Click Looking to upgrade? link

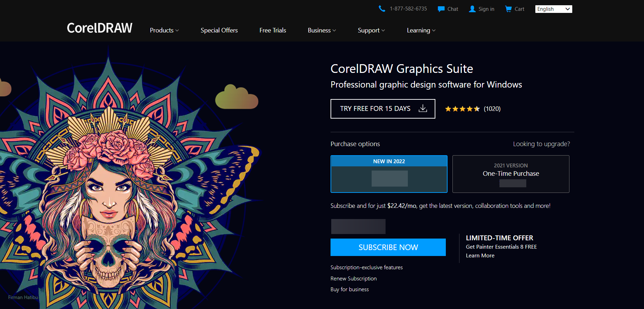(x=541, y=144)
